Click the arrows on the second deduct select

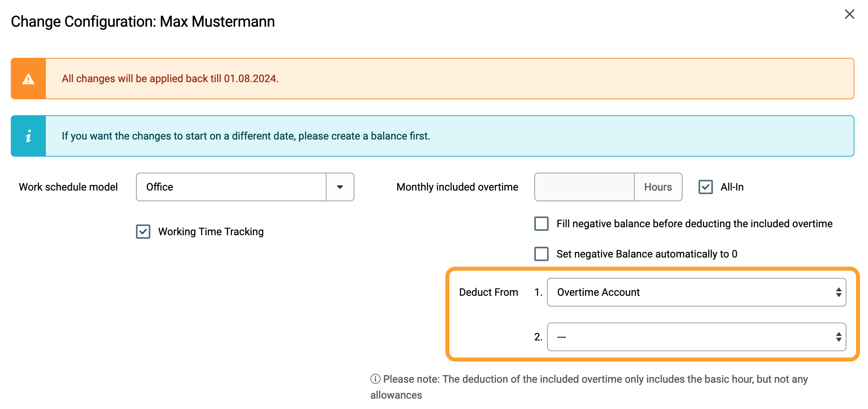pyautogui.click(x=838, y=337)
